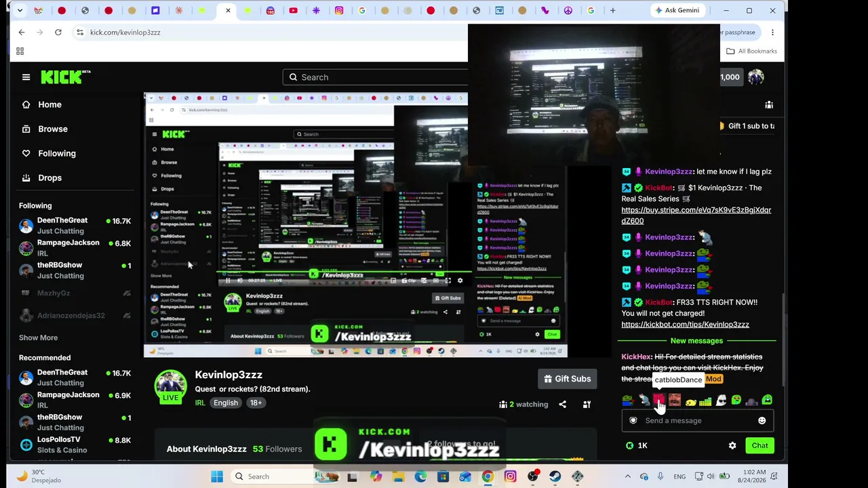
Task: Select the laughing man face emote
Action: pyautogui.click(x=675, y=401)
